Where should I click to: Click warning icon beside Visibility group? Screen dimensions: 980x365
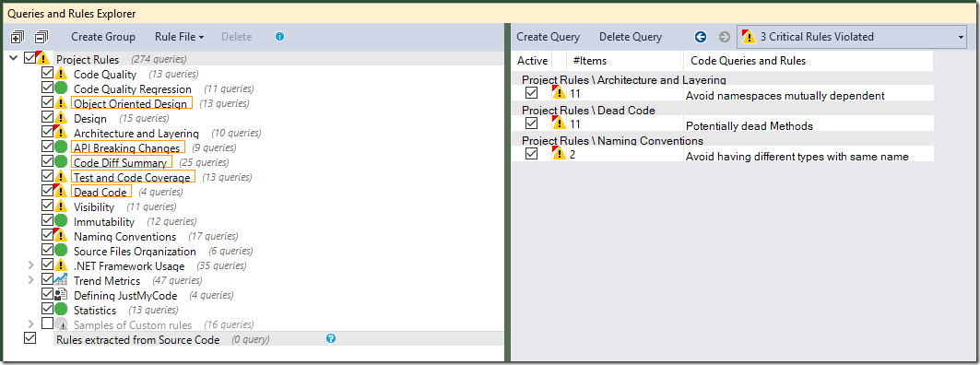point(61,206)
